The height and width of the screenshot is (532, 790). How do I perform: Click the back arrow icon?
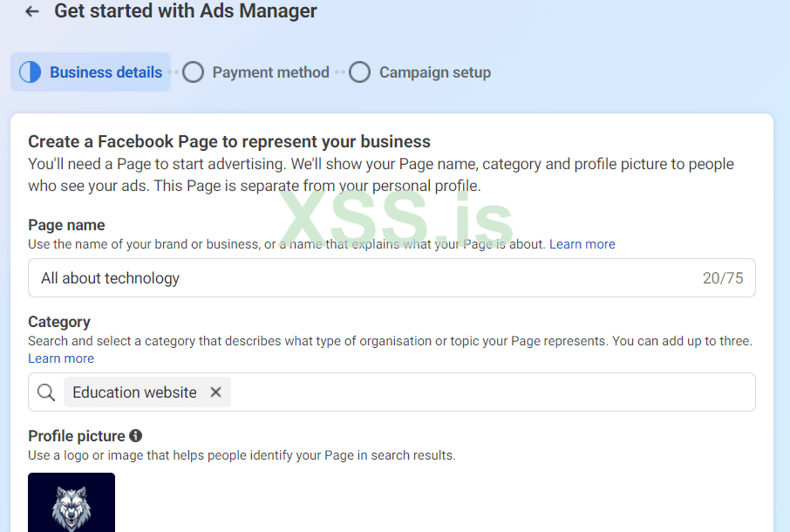point(32,11)
